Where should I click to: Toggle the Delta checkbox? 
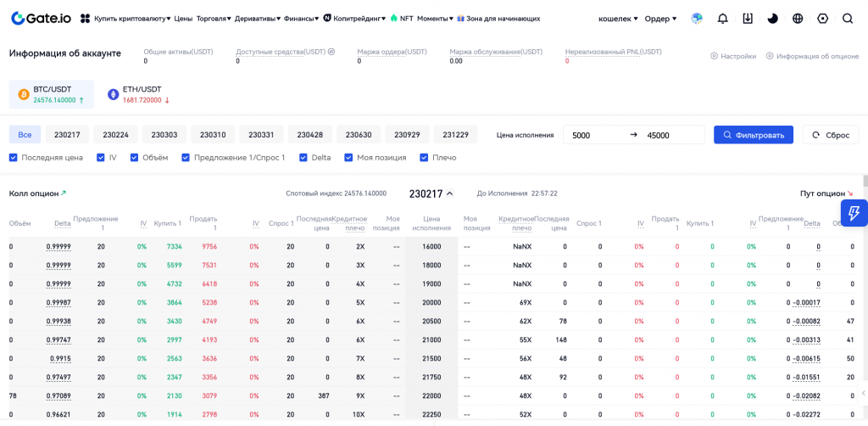coord(303,157)
